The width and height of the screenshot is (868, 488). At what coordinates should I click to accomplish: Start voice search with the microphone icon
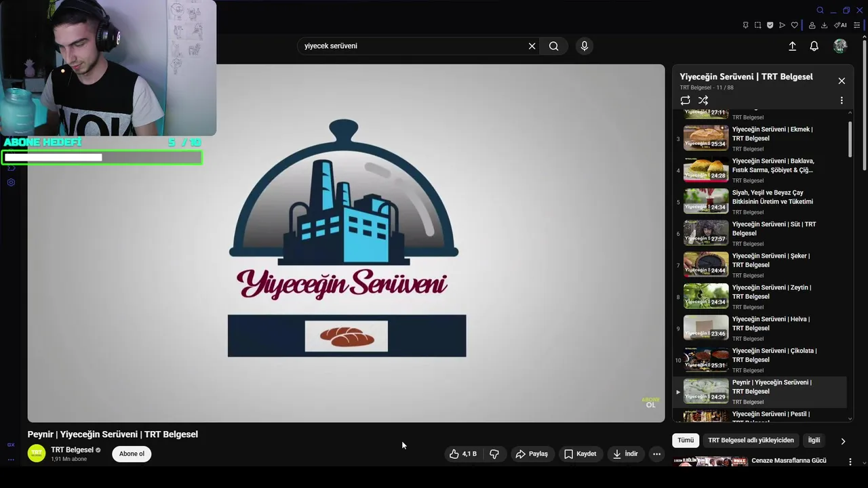point(585,46)
